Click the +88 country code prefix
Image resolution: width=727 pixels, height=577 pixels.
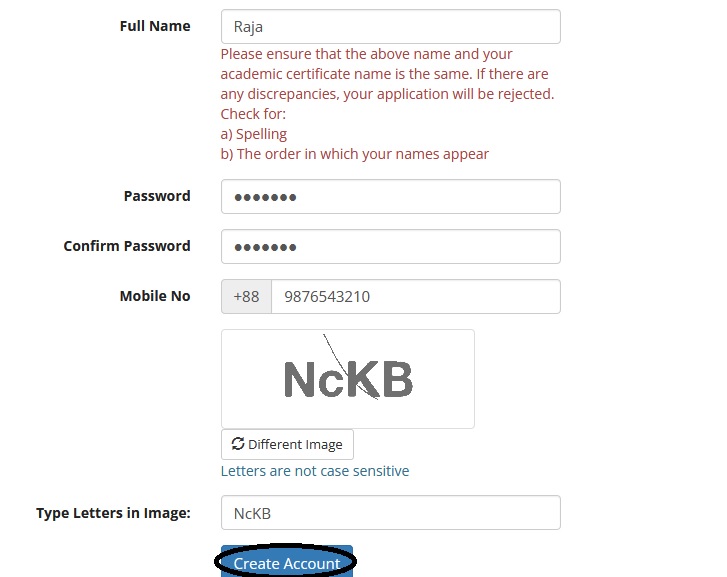pos(246,297)
